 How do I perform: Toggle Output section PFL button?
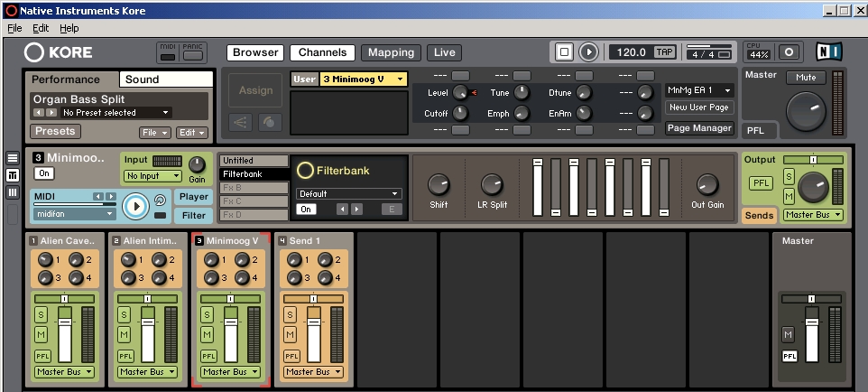pyautogui.click(x=762, y=183)
